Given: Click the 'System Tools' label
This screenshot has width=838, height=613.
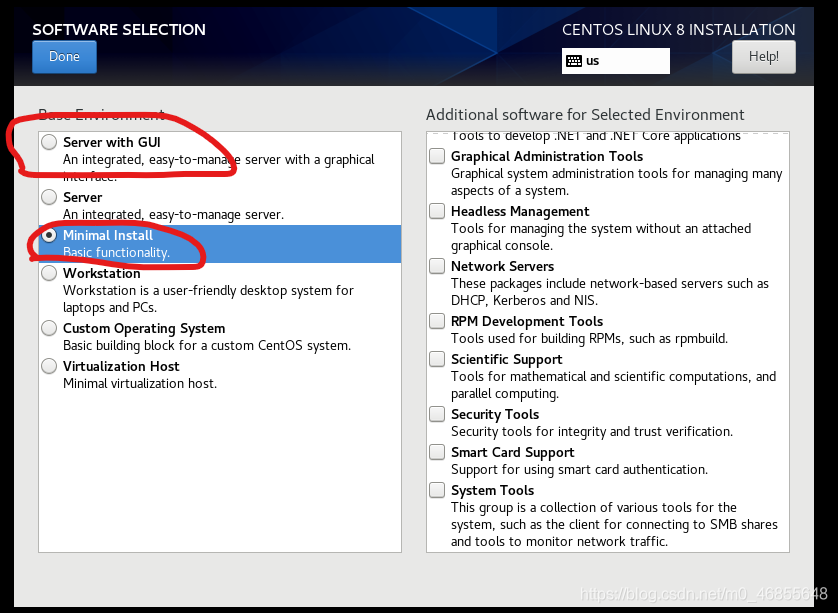Looking at the screenshot, I should pos(492,491).
